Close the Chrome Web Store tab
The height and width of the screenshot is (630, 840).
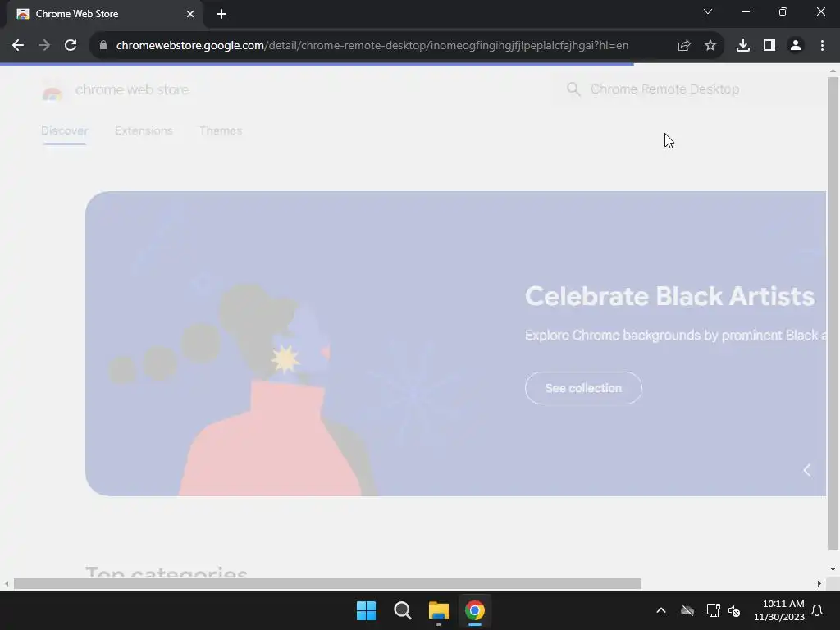pyautogui.click(x=190, y=14)
